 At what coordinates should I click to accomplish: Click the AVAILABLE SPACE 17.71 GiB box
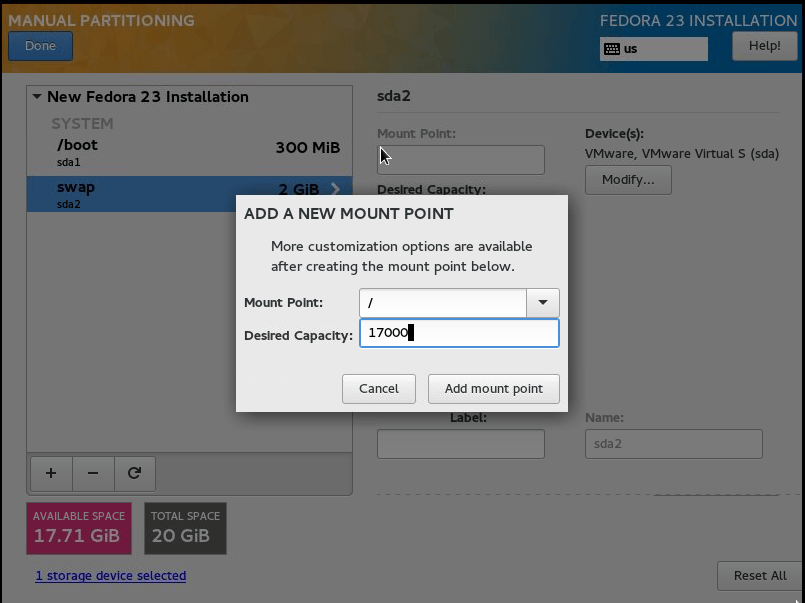(x=79, y=528)
